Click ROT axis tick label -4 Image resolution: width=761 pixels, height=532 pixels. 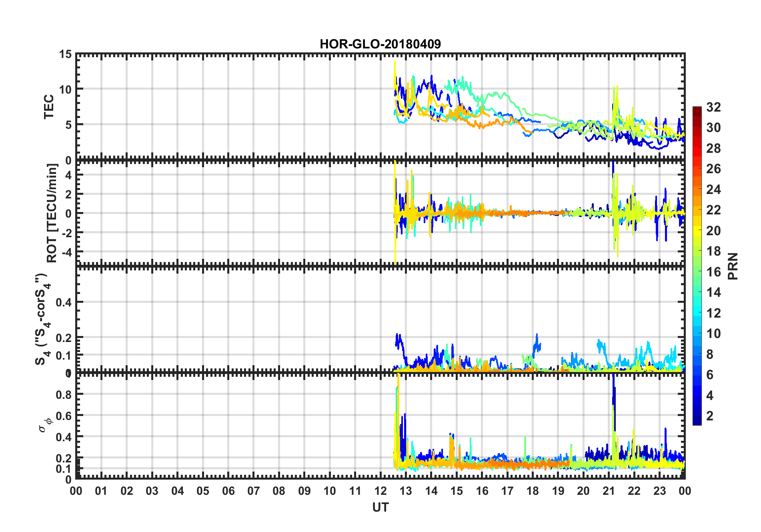(66, 252)
